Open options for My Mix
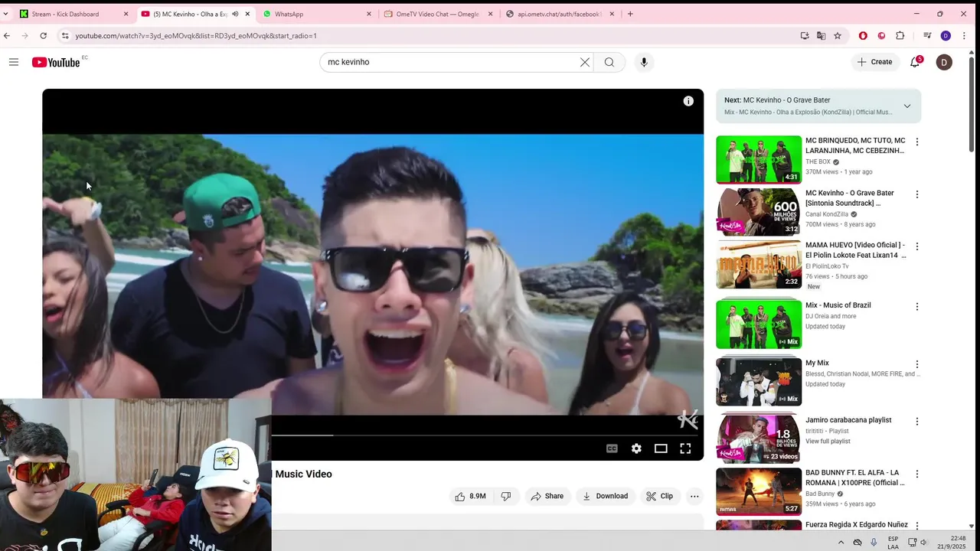The image size is (980, 551). [916, 364]
